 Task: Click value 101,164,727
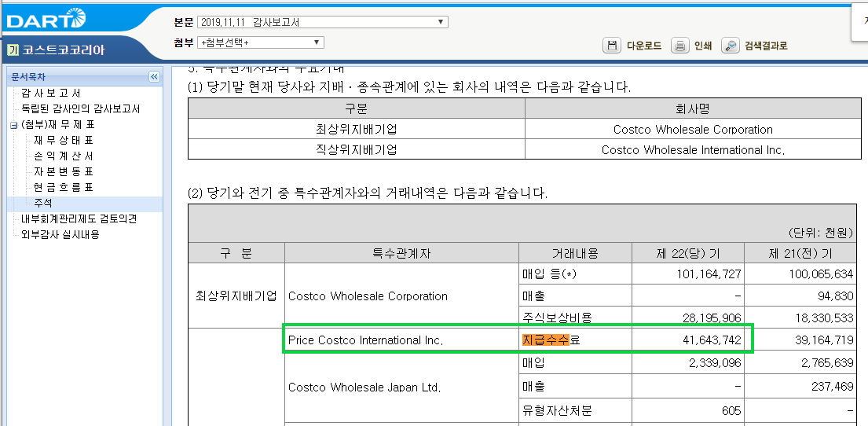coord(709,274)
